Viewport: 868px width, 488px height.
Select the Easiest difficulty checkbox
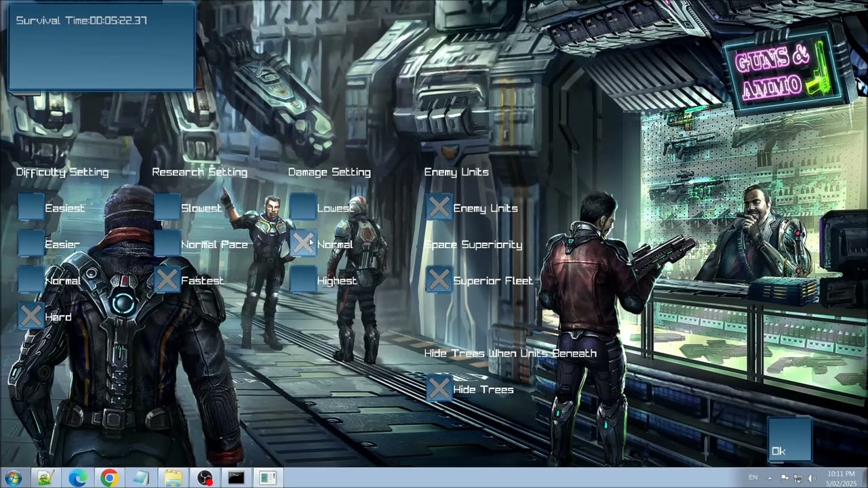[31, 207]
